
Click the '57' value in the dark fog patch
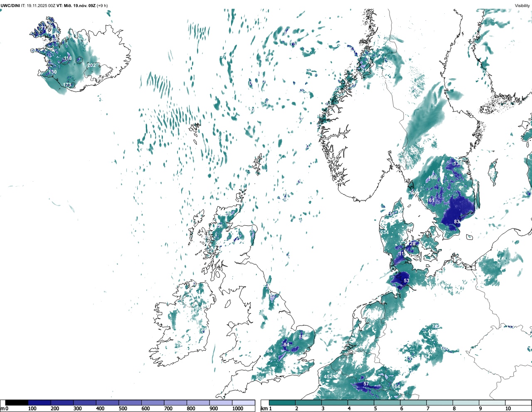366,384
